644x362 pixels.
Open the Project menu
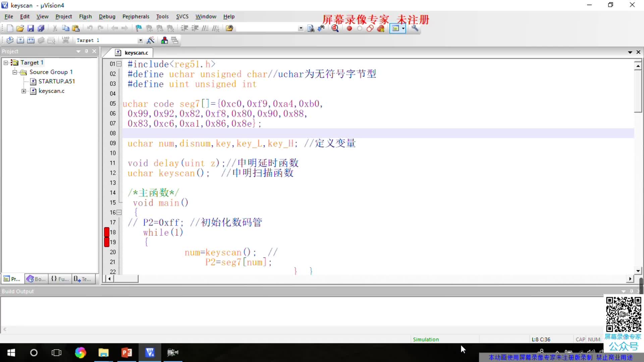point(64,16)
